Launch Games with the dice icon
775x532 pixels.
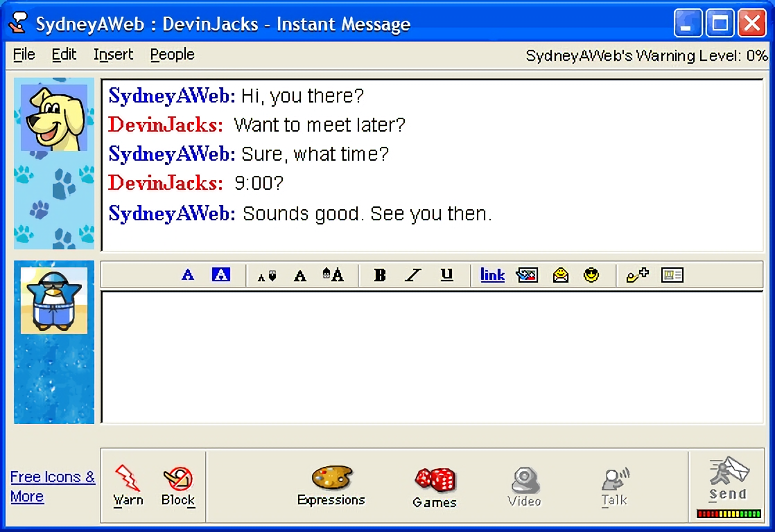435,488
